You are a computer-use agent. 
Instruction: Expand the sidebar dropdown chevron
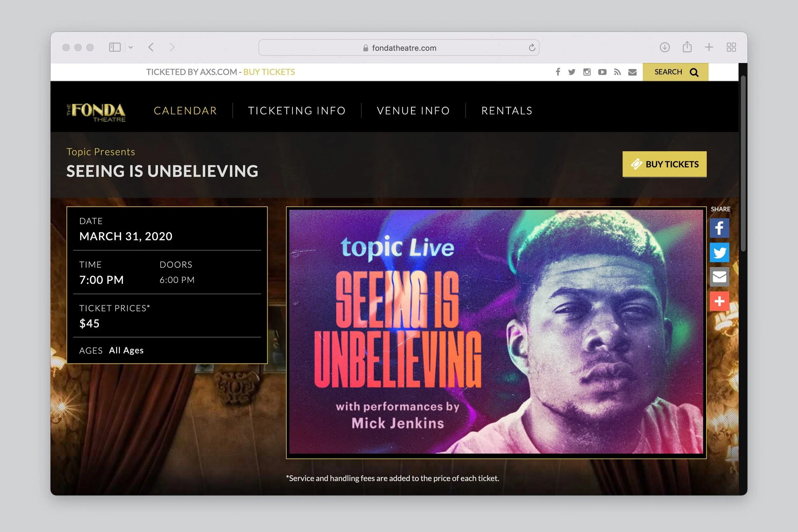[x=131, y=48]
